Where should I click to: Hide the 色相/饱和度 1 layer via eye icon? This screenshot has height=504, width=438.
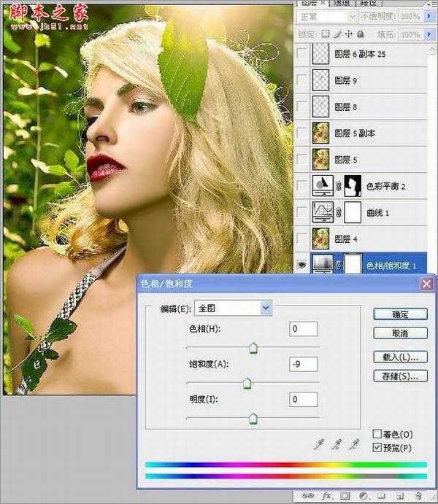coord(302,266)
